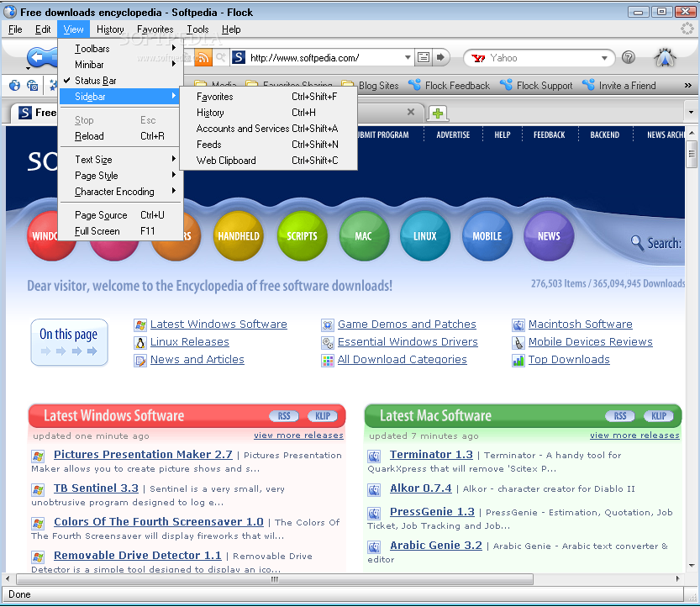Select History in Sidebar submenu

268,113
